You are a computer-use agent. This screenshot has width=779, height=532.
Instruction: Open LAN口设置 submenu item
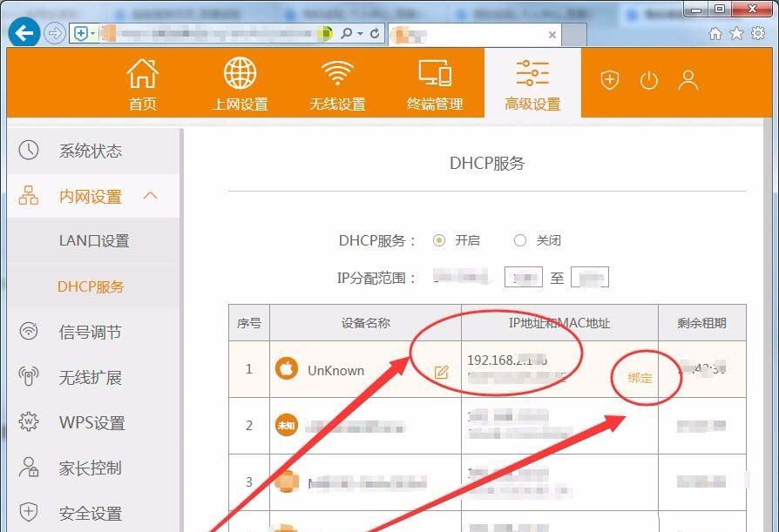pyautogui.click(x=94, y=241)
